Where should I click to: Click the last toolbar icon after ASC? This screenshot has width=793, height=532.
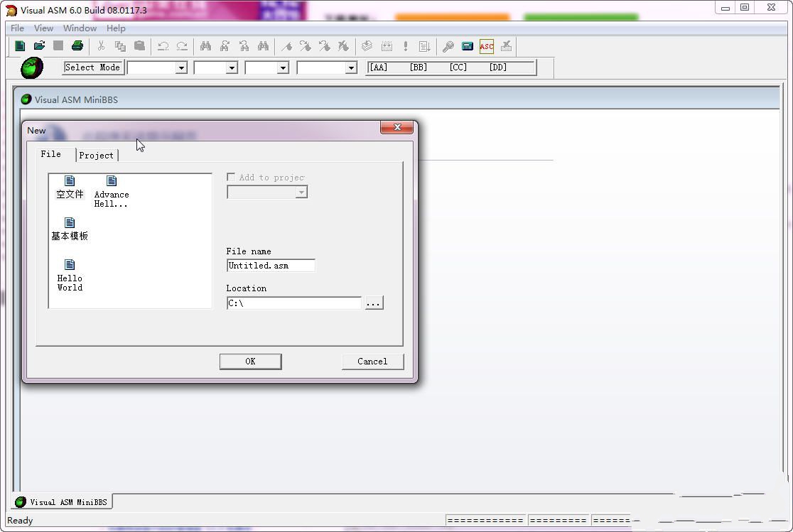(506, 46)
